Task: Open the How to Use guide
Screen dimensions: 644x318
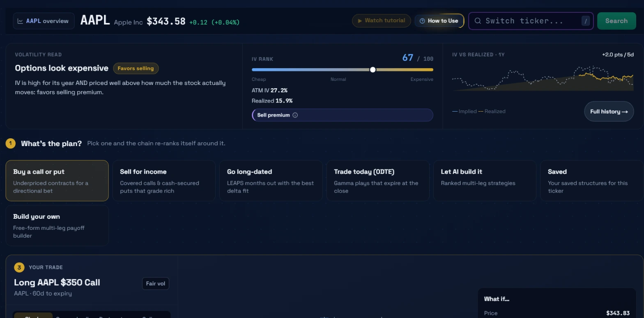Action: tap(439, 21)
